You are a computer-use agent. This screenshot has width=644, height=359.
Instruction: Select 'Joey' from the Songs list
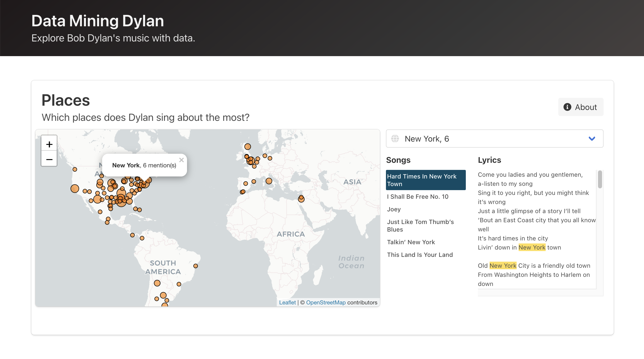click(394, 209)
